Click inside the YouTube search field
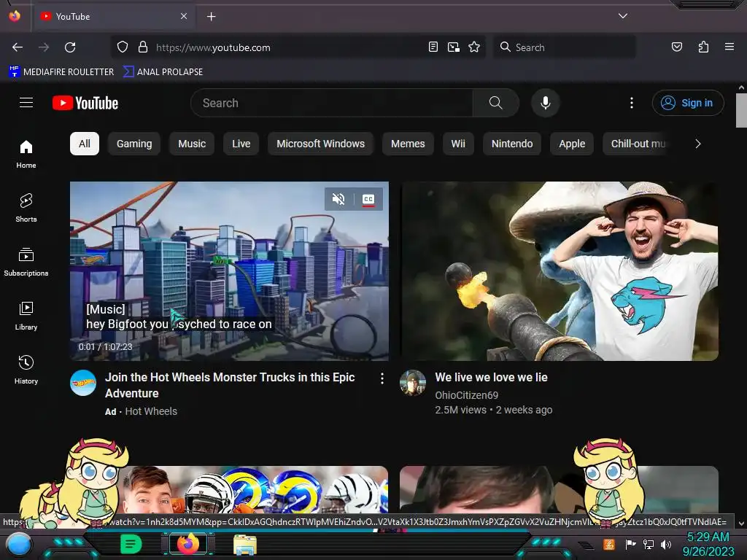The width and height of the screenshot is (747, 560). tap(331, 103)
